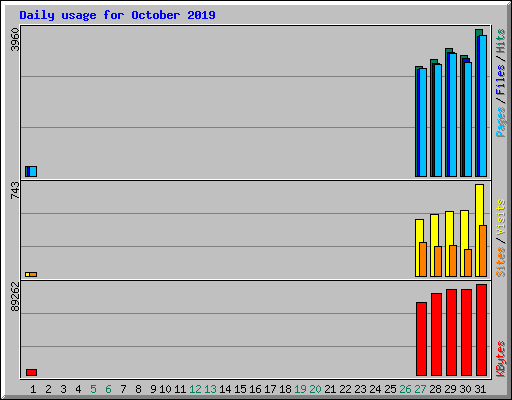Click the 'Visits' legend label
Viewport: 512px width, 400px height.
click(500, 218)
